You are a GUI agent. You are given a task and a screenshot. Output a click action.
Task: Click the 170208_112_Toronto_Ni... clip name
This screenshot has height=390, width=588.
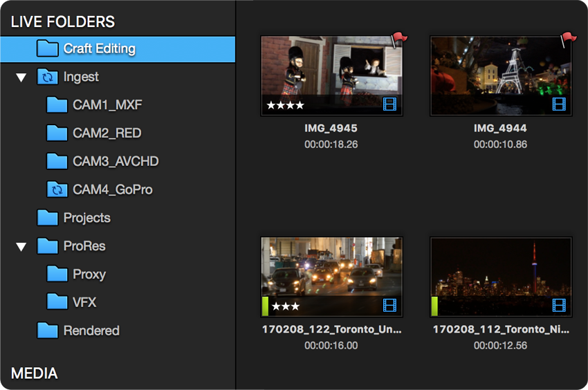pos(501,329)
